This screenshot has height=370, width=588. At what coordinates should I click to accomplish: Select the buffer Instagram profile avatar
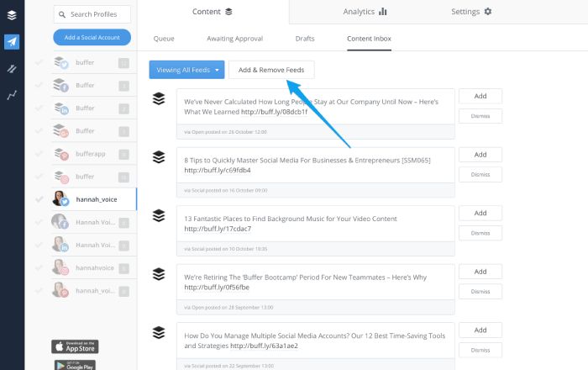(60, 177)
